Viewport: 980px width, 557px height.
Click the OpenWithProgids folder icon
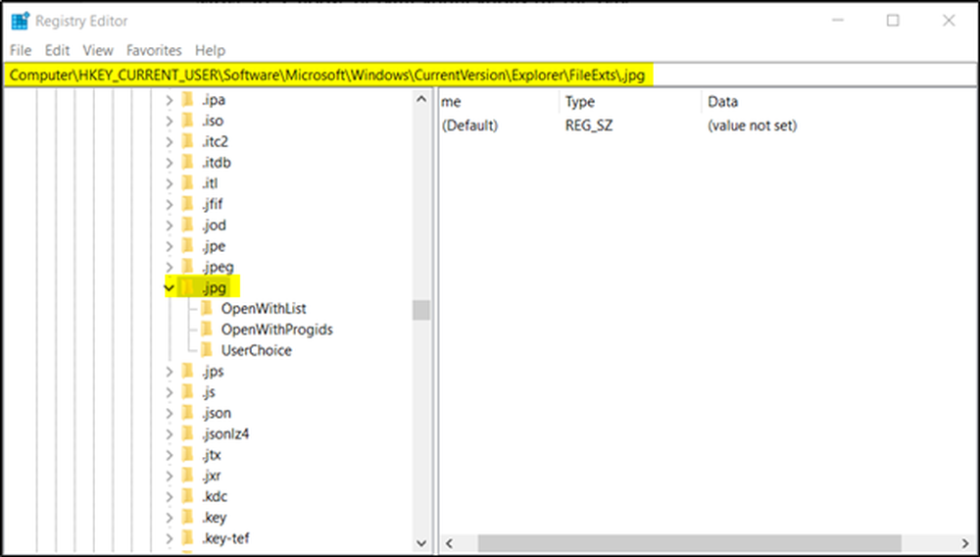206,329
